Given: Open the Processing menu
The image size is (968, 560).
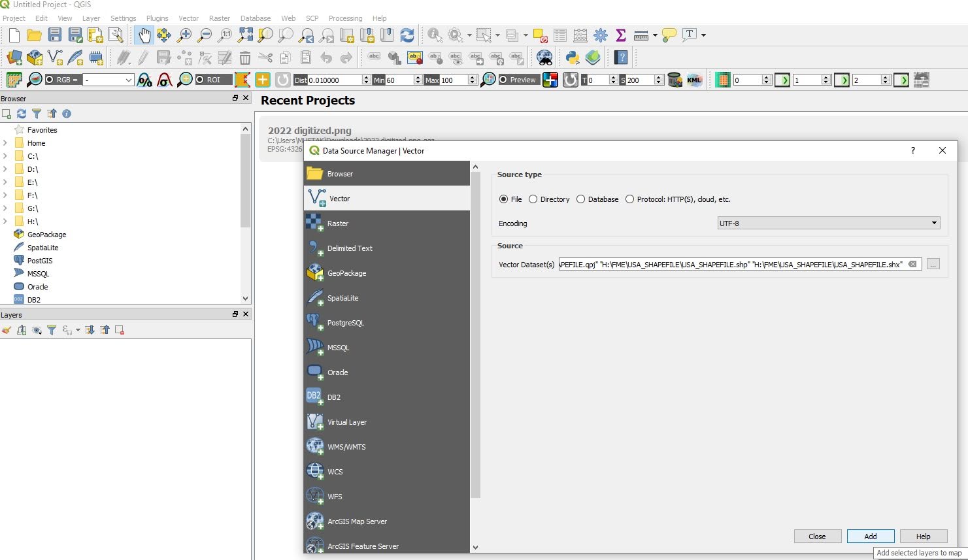Looking at the screenshot, I should 345,18.
